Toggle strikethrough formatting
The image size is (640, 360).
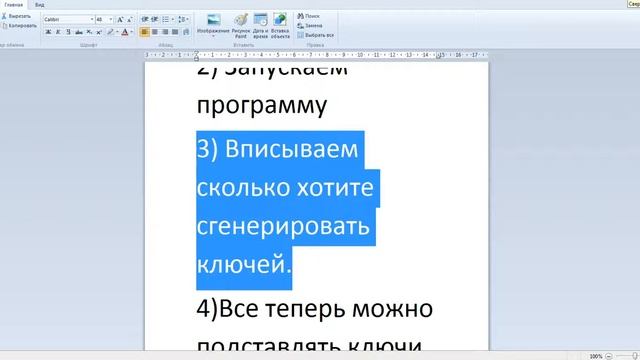79,32
